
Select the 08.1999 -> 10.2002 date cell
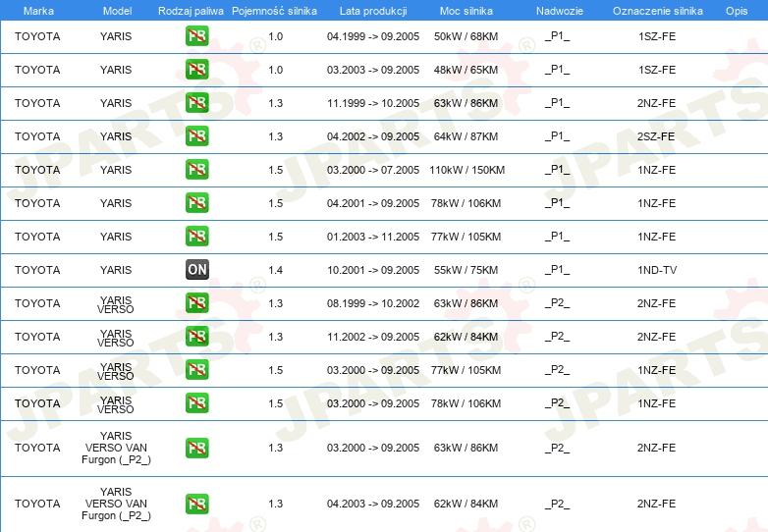pos(373,303)
